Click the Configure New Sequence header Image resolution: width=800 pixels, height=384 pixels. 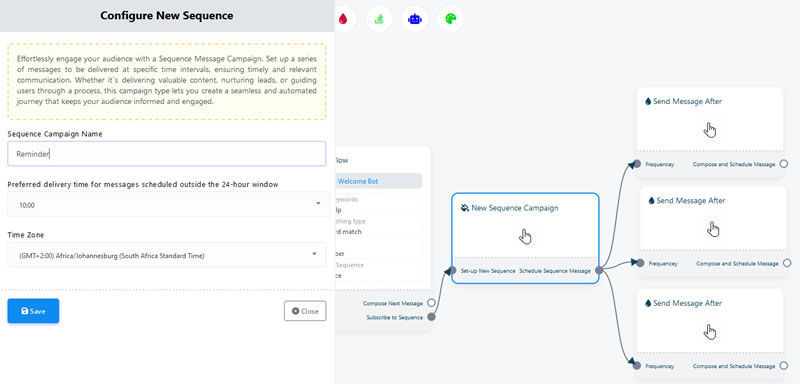coord(167,16)
